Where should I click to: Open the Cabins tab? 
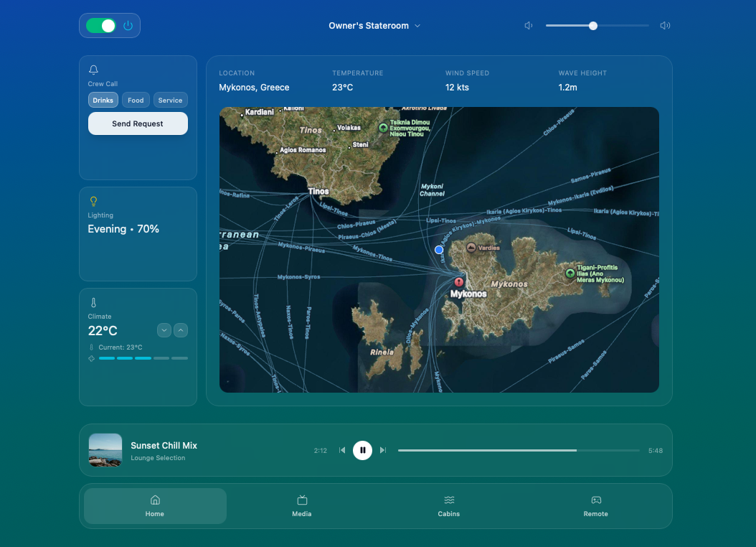tap(449, 506)
